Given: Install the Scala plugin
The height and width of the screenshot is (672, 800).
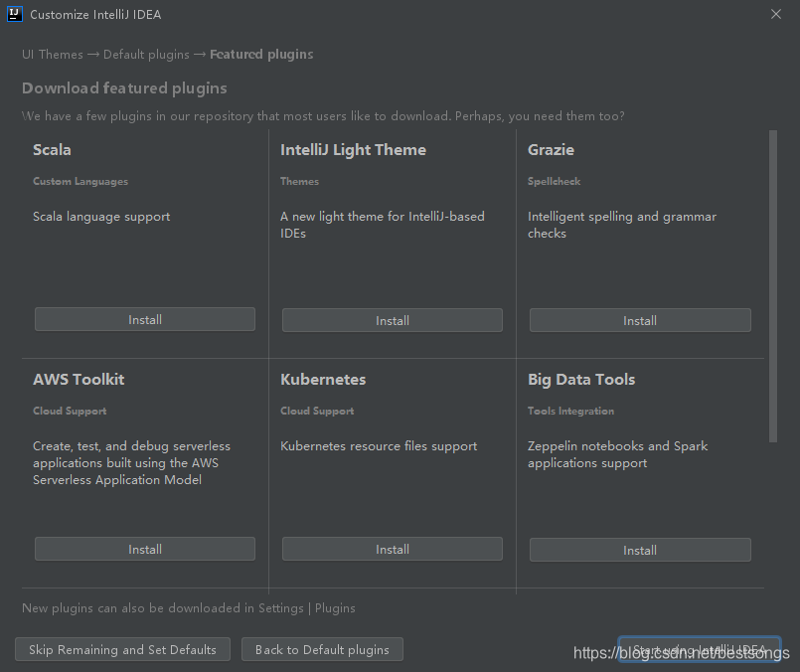Looking at the screenshot, I should point(145,319).
